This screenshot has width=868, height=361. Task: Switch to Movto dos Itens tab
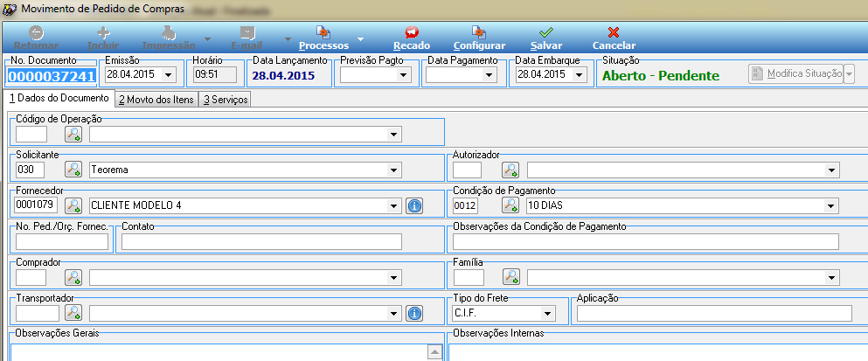click(x=156, y=100)
